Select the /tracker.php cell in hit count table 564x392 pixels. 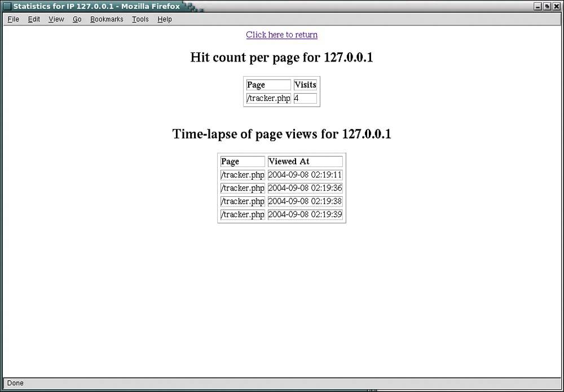(268, 98)
